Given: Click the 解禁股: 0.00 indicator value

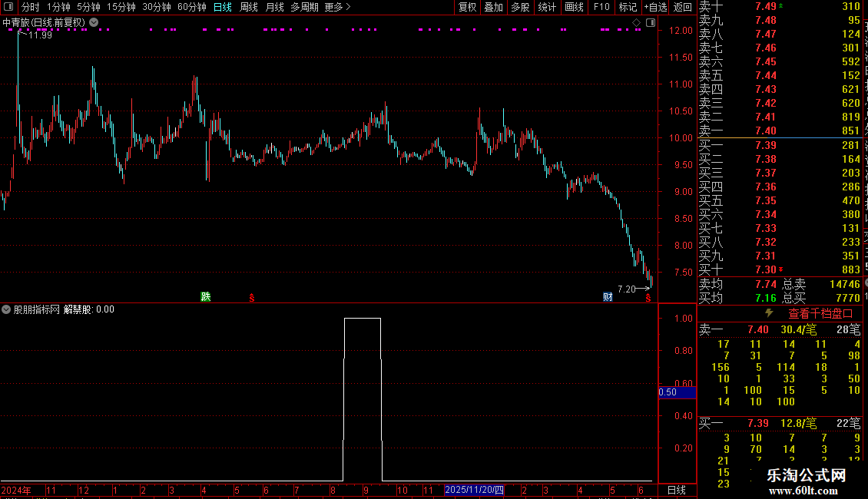Looking at the screenshot, I should (89, 309).
